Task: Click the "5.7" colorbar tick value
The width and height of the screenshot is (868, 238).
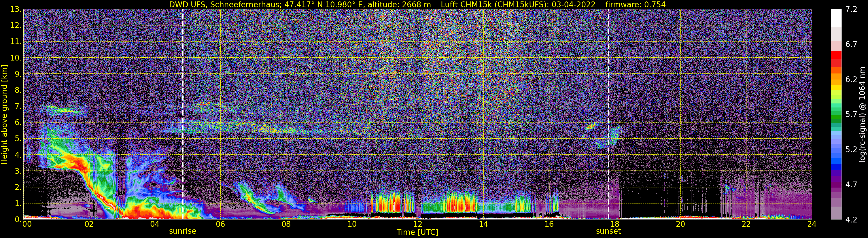Action: [x=852, y=115]
